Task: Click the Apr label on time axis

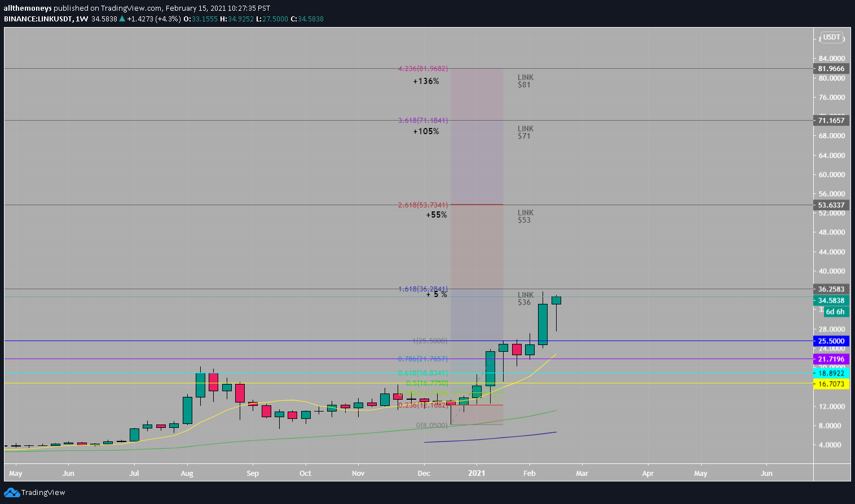Action: 648,473
